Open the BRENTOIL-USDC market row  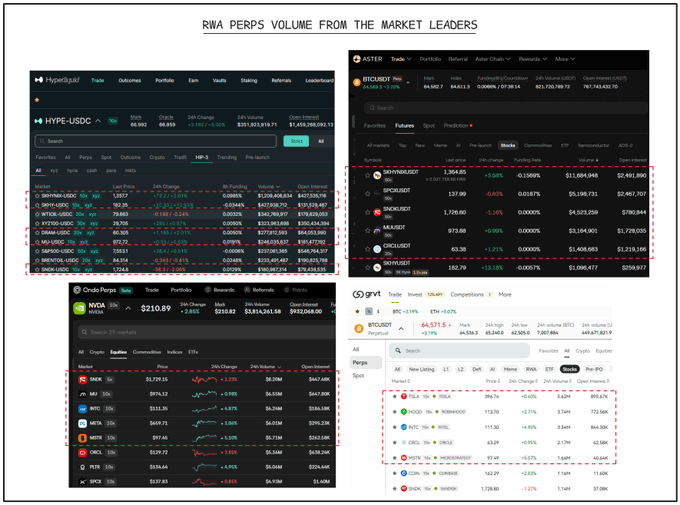click(x=184, y=260)
